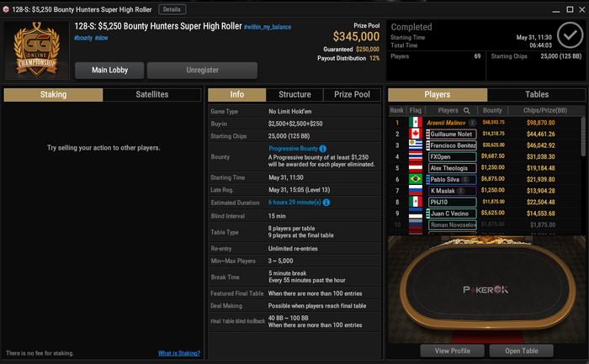Click the Canada flag beside Guillaume Nolet
The height and width of the screenshot is (364, 589).
tap(415, 134)
